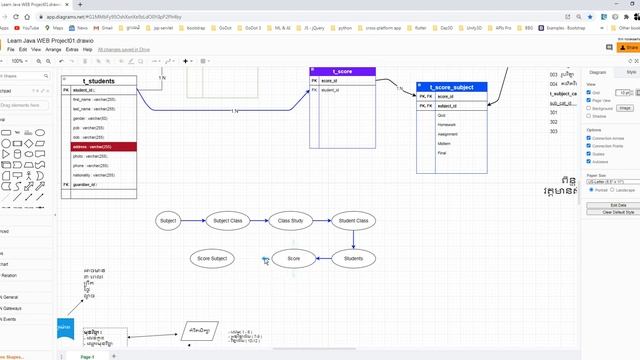Enable the Shadow checkbox

coord(589,116)
